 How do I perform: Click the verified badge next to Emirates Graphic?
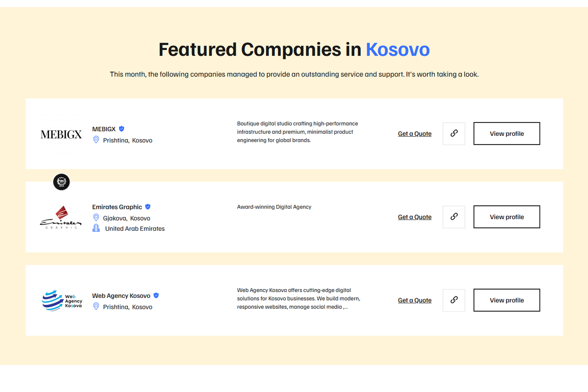147,206
